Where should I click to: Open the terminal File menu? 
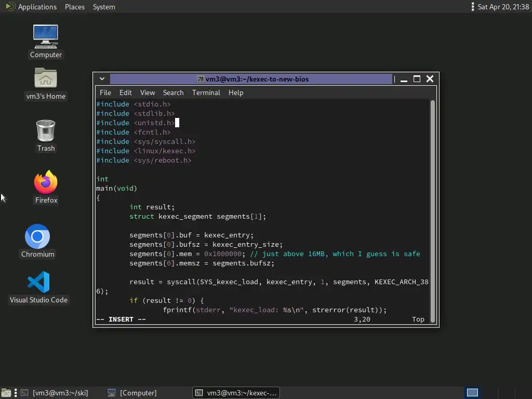[105, 92]
